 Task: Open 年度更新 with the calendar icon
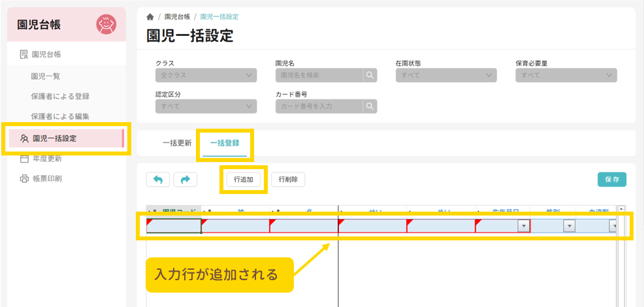pyautogui.click(x=46, y=158)
